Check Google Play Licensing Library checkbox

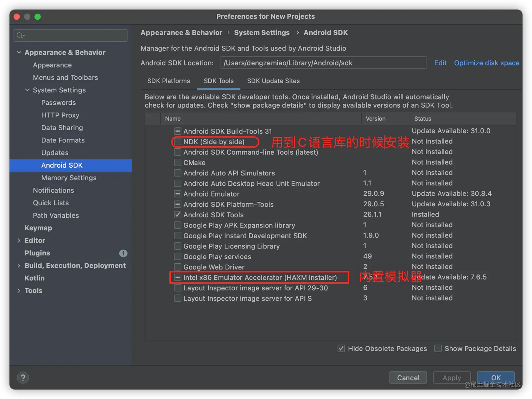(x=178, y=246)
